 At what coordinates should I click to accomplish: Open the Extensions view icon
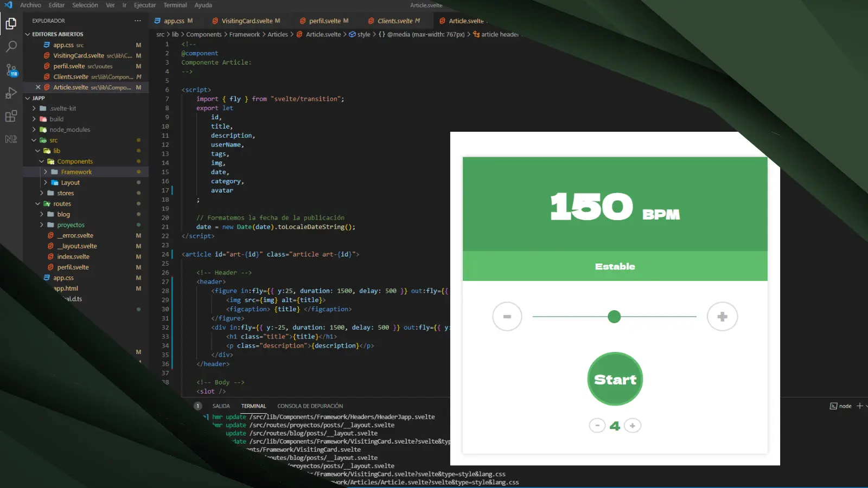(x=11, y=116)
